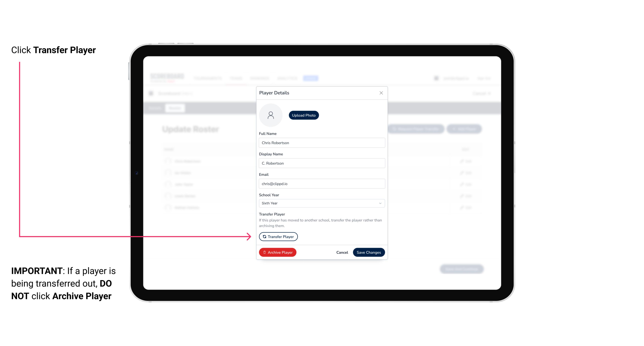This screenshot has width=644, height=346.
Task: Click the Upload Photo button icon
Action: tap(303, 115)
